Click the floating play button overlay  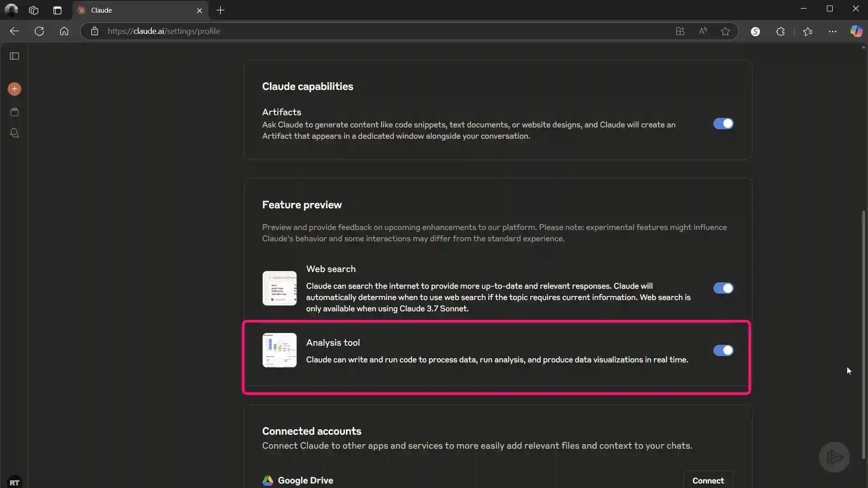(x=834, y=457)
